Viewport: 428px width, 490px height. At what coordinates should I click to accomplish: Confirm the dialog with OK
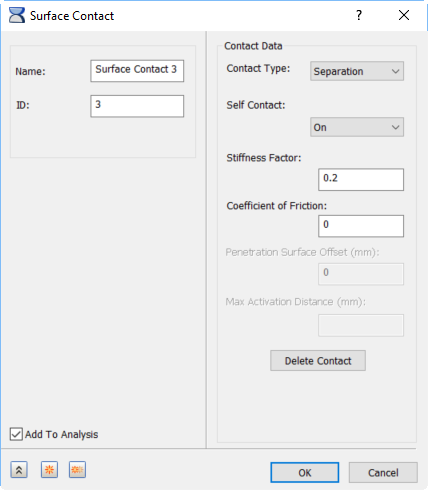[305, 472]
